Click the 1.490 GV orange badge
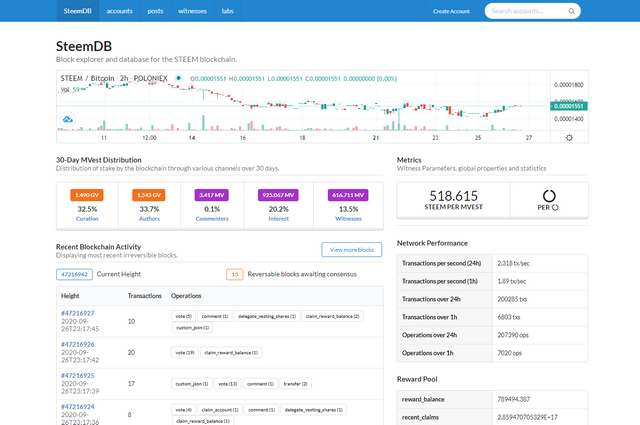This screenshot has height=425, width=640. tap(87, 195)
